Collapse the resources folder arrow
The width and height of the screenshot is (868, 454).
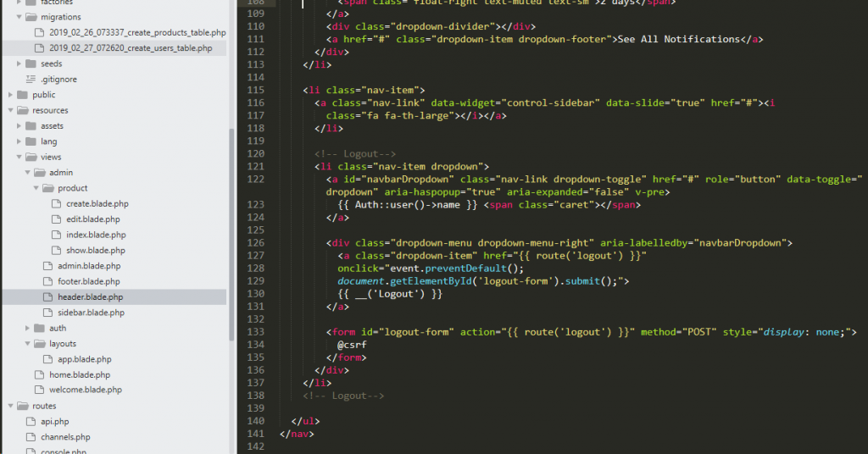[10, 110]
